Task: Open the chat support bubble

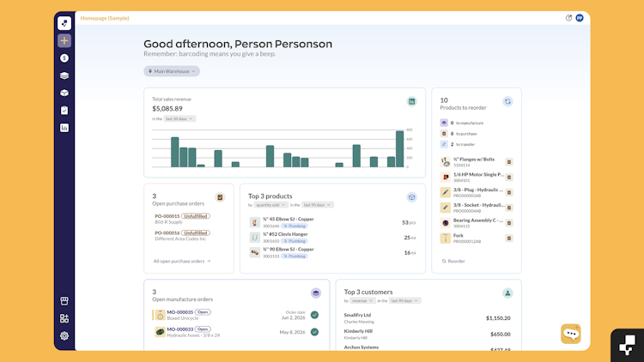Action: click(x=571, y=334)
